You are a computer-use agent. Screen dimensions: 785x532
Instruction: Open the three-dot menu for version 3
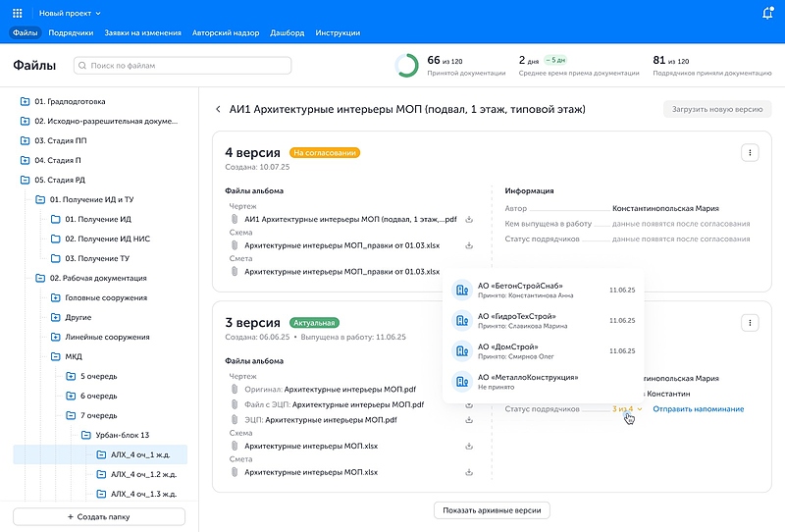(x=750, y=322)
